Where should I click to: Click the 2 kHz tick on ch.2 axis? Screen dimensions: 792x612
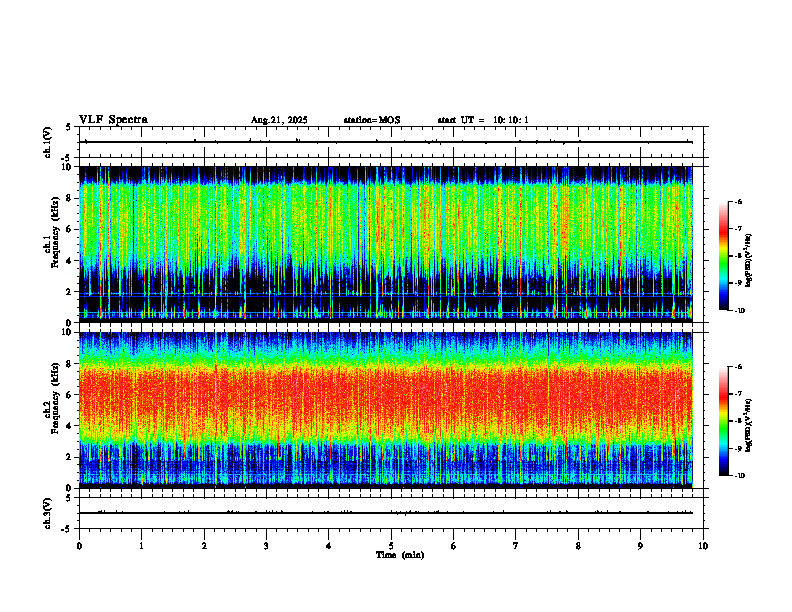pyautogui.click(x=70, y=457)
